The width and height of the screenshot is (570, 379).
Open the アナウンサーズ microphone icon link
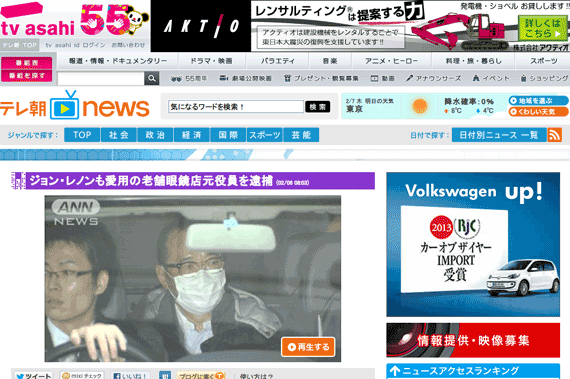pos(433,78)
